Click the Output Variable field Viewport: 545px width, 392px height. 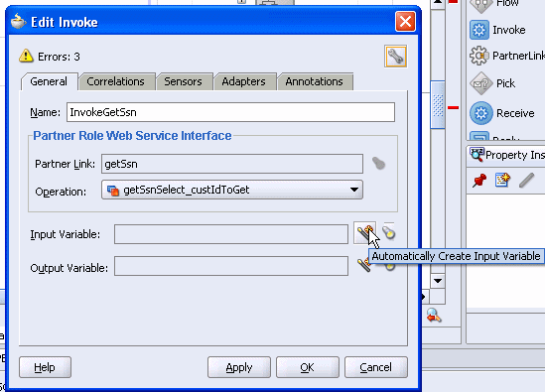(x=231, y=266)
